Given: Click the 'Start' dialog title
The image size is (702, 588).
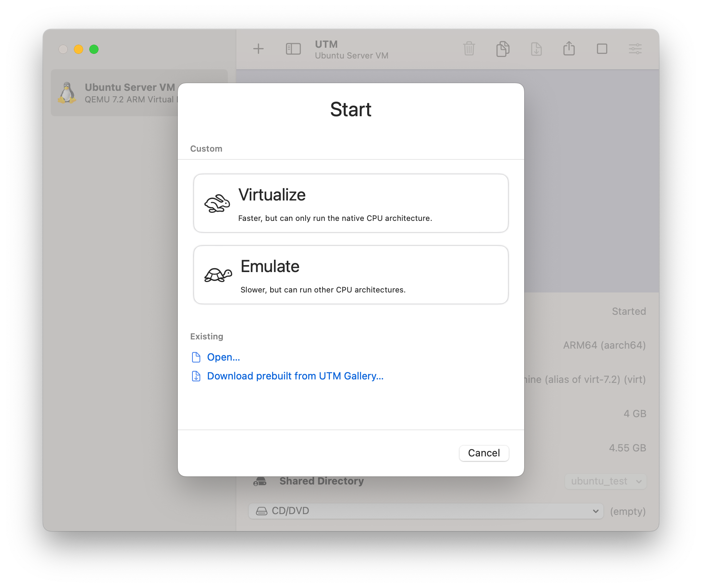Looking at the screenshot, I should [x=351, y=109].
